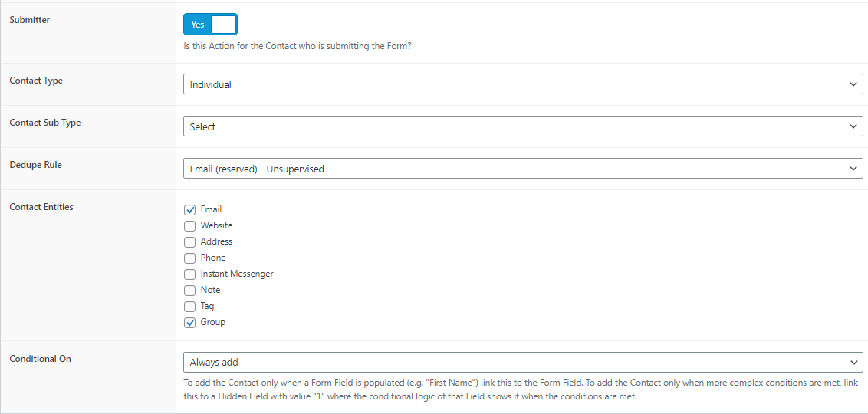Open the Conditional On dropdown

point(523,362)
